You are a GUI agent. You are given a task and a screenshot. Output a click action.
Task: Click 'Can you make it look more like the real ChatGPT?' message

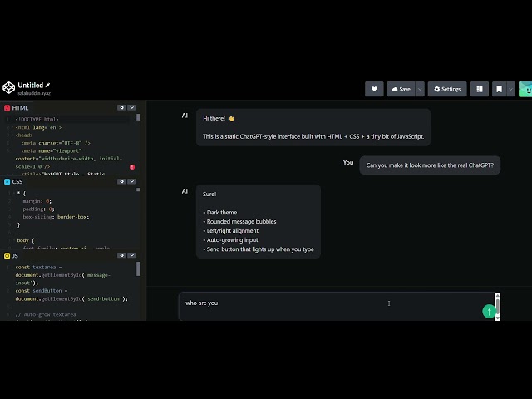[x=430, y=165]
